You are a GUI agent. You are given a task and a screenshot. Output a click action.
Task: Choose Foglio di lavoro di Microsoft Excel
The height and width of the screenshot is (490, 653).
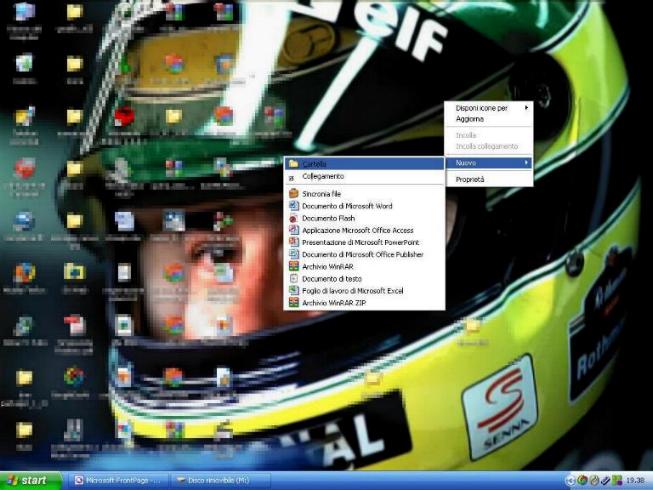tap(364, 291)
